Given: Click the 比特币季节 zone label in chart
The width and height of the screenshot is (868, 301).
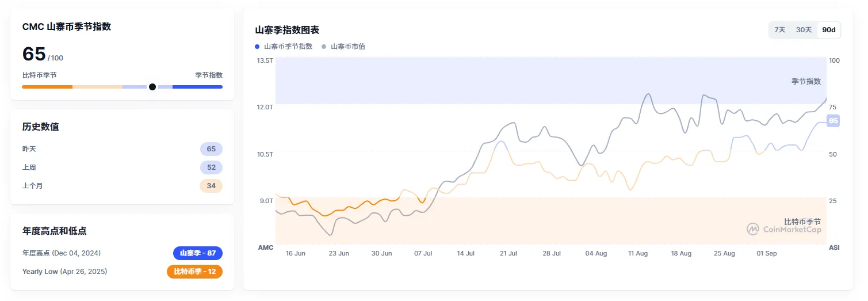Looking at the screenshot, I should click(802, 221).
